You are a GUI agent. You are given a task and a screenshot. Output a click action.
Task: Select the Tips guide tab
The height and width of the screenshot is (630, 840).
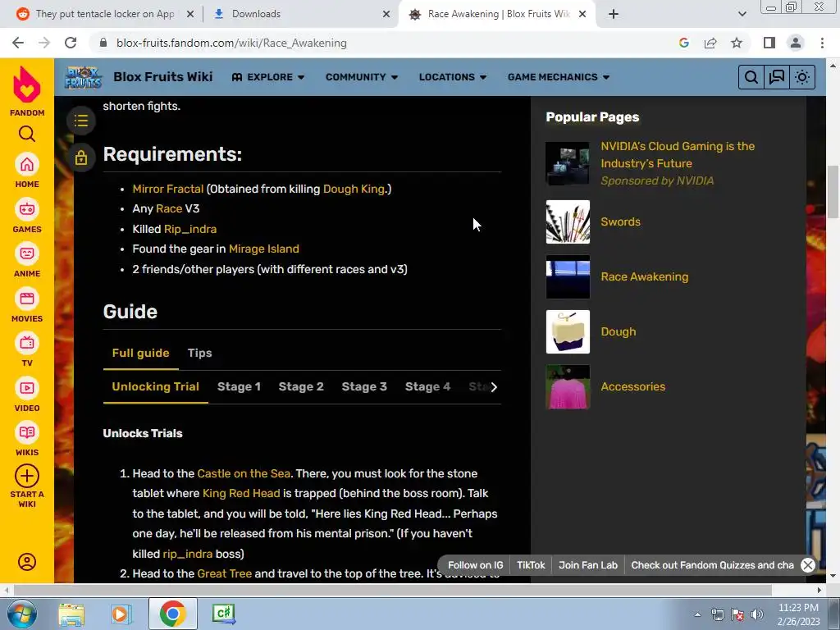point(200,353)
